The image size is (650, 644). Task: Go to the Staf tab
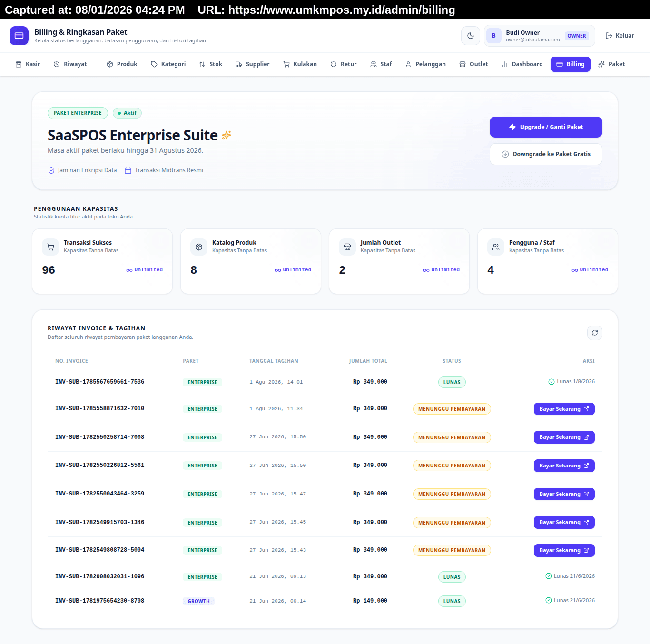tap(381, 64)
